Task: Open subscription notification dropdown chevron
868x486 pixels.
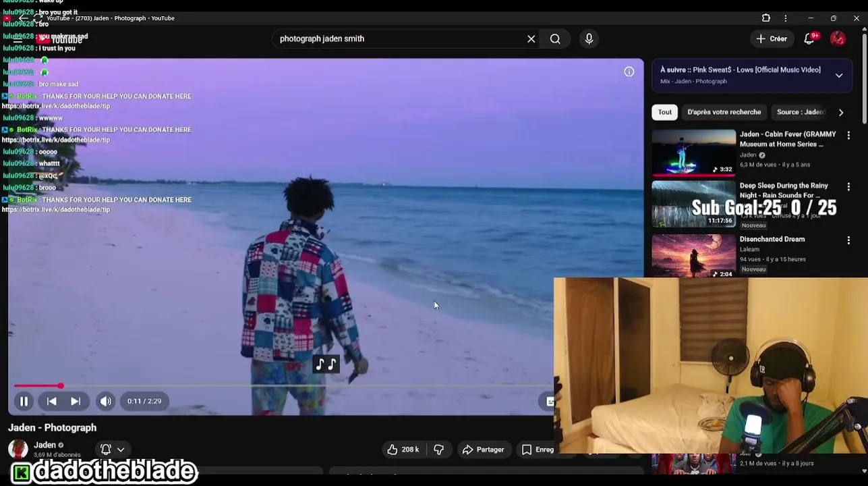Action: [x=121, y=450]
